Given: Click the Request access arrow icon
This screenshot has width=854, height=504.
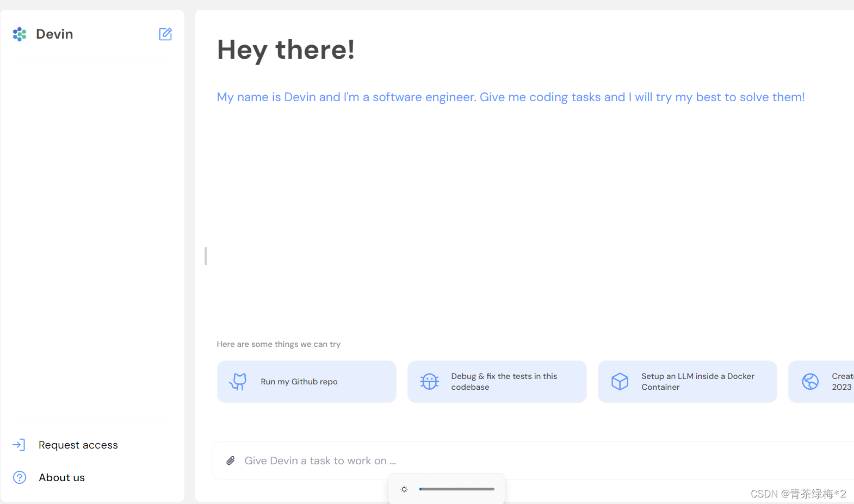Looking at the screenshot, I should pos(19,445).
